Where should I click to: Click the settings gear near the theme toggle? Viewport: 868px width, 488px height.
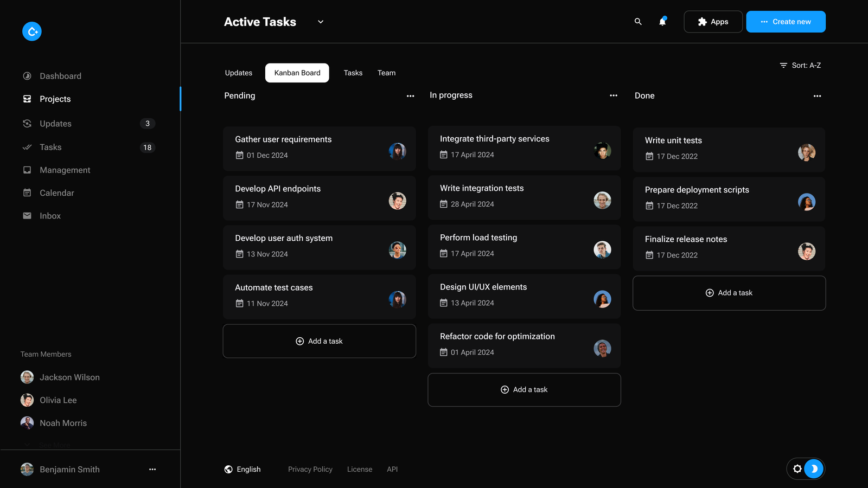coord(797,468)
